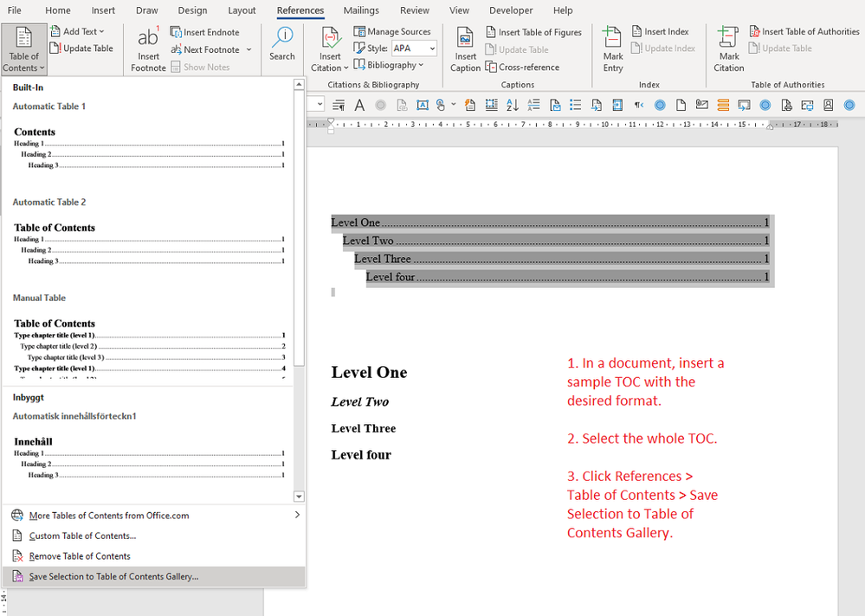
Task: Click Manage Sources
Action: (x=392, y=31)
